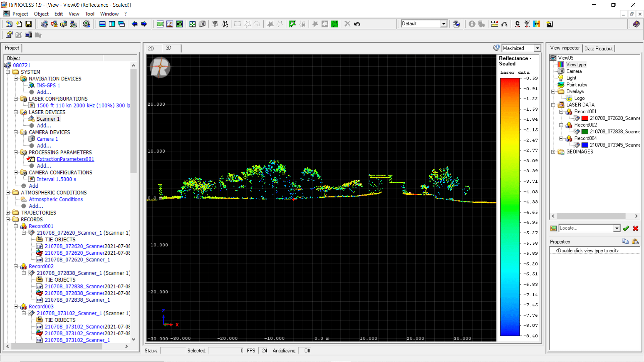Open the purple help book icon
The width and height of the screenshot is (644, 362).
click(x=636, y=24)
